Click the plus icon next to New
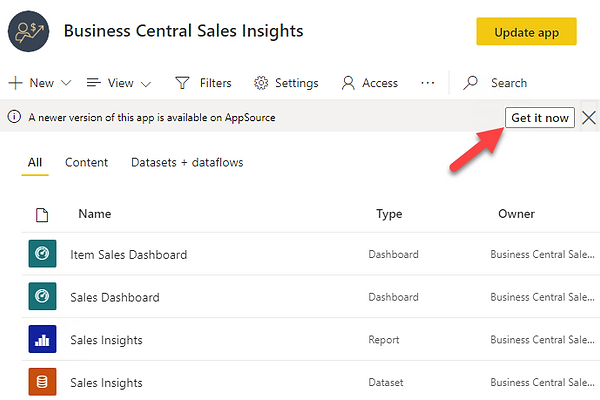600x400 pixels. click(x=15, y=83)
